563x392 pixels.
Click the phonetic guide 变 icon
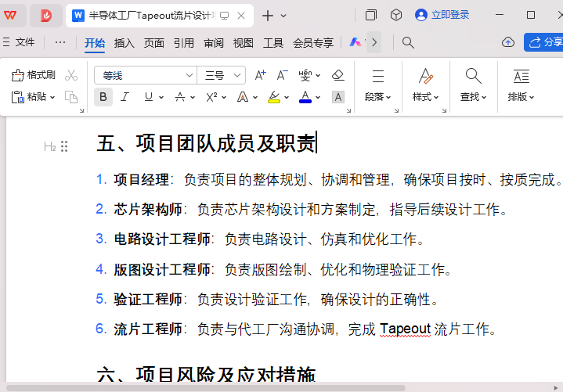(x=305, y=75)
